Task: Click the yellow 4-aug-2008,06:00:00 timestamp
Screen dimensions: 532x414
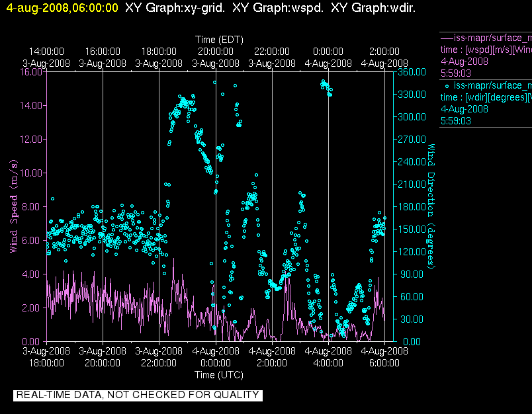Action: [x=62, y=7]
